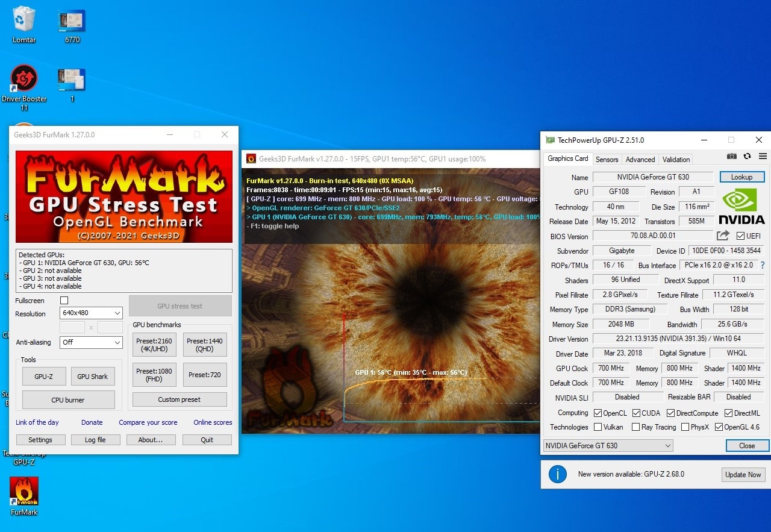Open the Compare your score link
Screen dimensions: 771x532
[148, 422]
